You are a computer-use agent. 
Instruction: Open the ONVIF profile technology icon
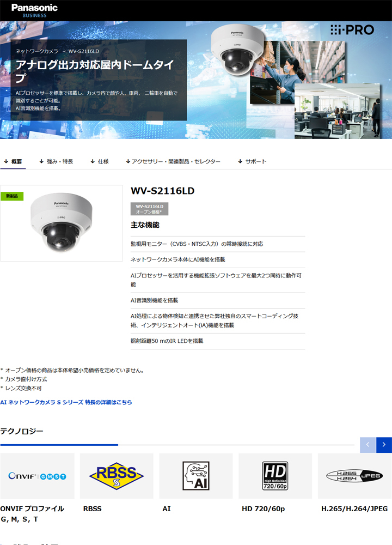pos(37,476)
